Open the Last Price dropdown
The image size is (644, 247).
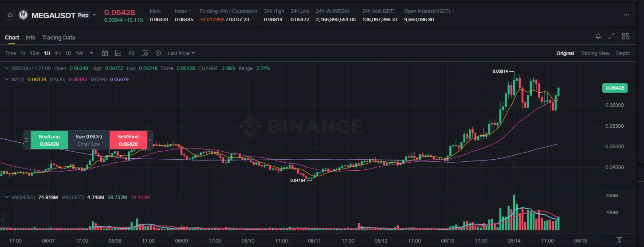pos(181,53)
